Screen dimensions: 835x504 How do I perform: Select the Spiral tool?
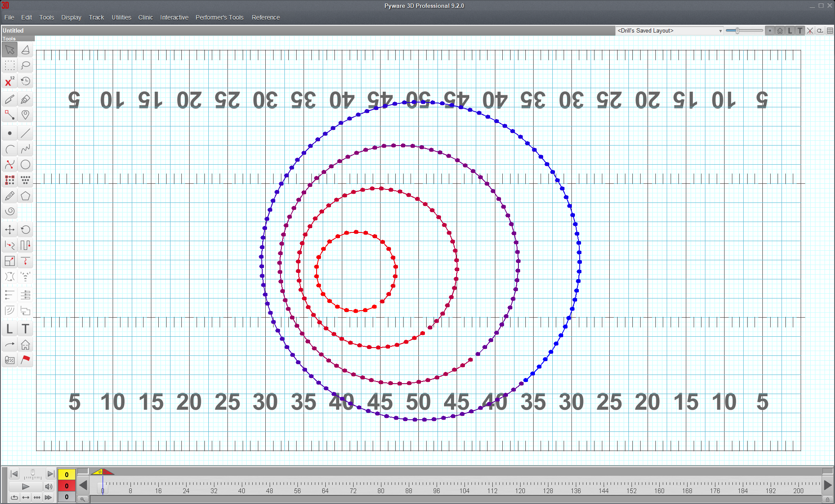click(x=10, y=212)
